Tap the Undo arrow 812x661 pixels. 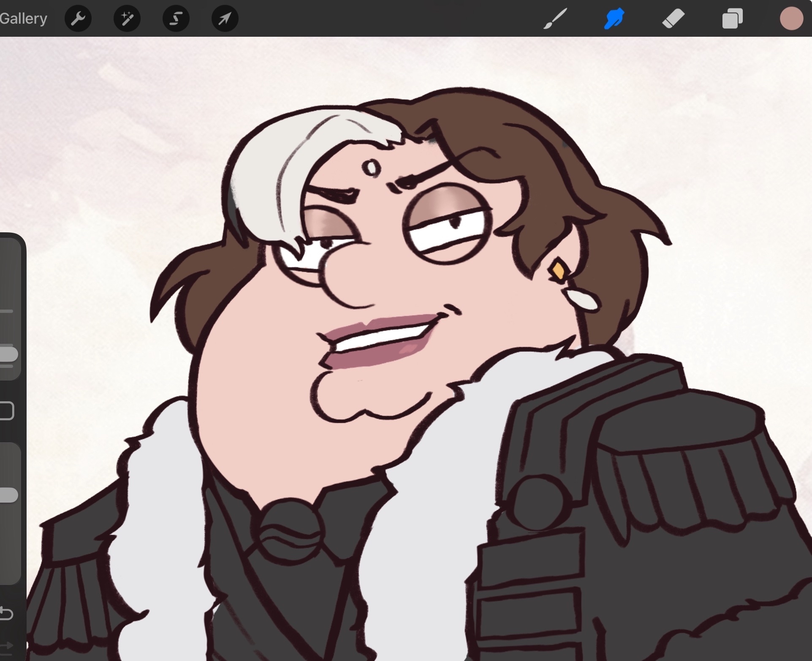7,614
